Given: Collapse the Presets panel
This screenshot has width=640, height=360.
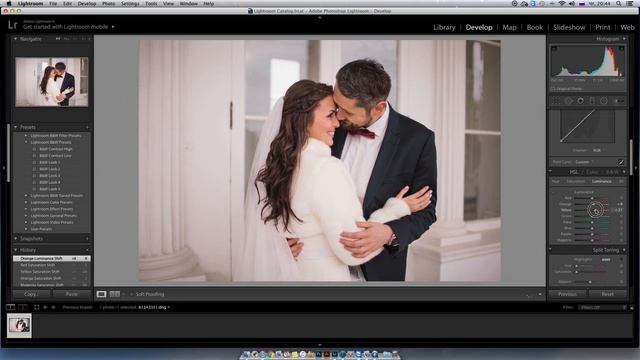Looking at the screenshot, I should (16, 127).
